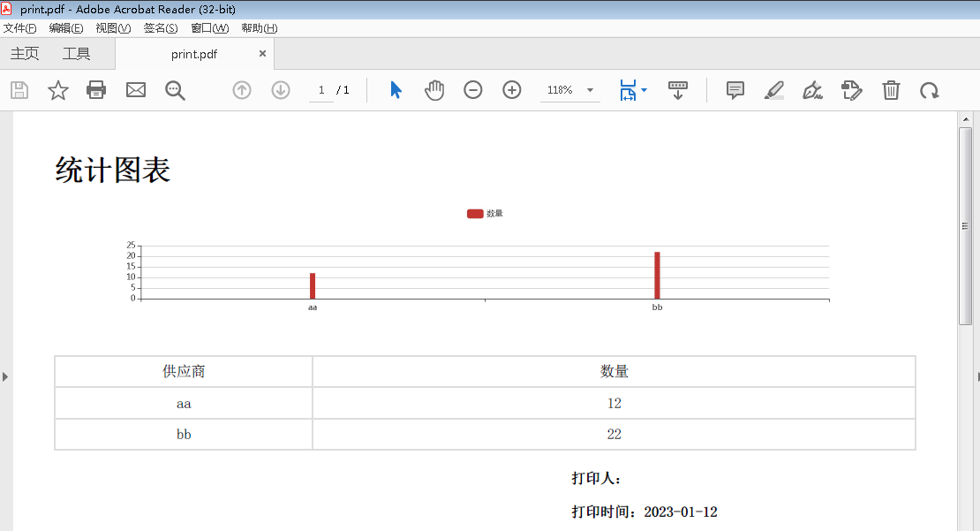Open the Find text magnifier tool

175,90
